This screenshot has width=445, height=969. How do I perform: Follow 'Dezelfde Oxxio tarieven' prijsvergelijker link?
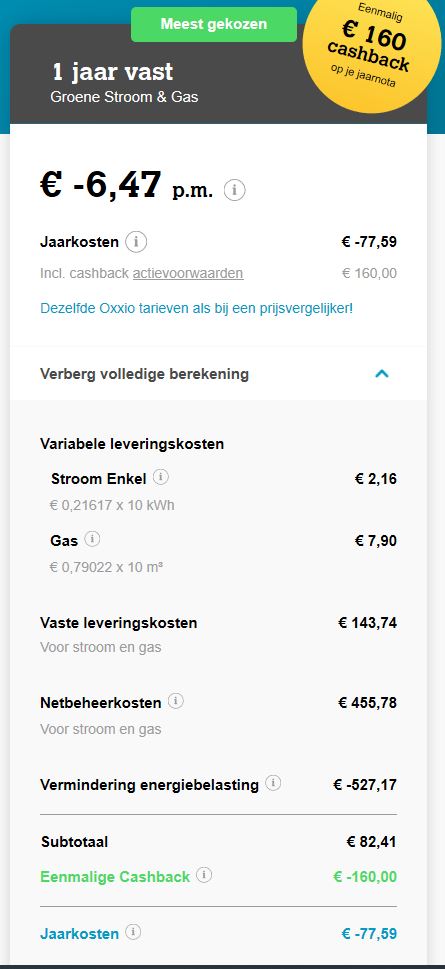point(197,308)
